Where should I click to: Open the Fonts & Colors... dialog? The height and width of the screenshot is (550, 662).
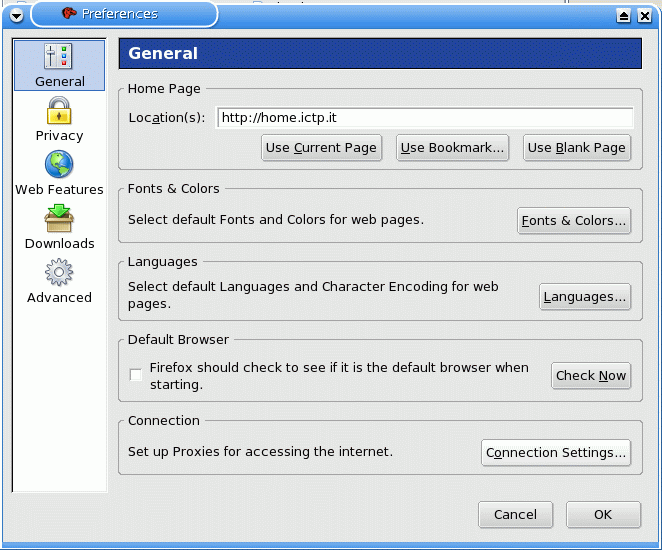coord(574,221)
